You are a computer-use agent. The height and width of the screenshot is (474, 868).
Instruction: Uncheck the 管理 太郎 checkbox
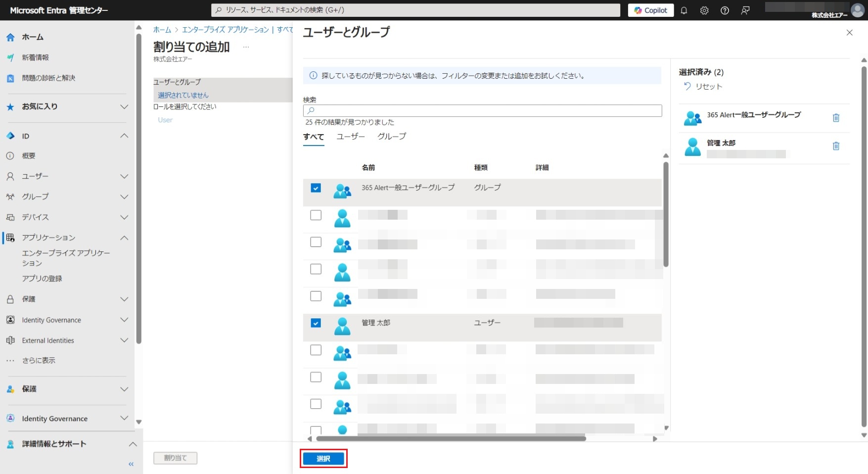[x=316, y=323]
